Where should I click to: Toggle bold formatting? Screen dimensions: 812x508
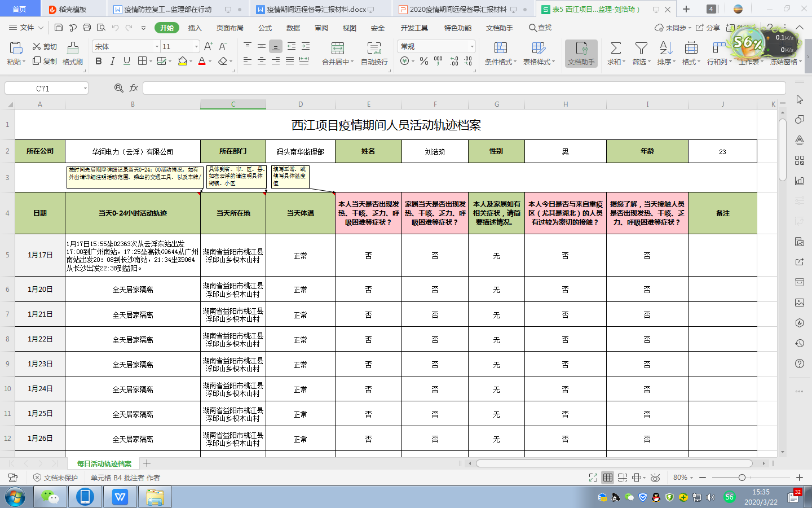pyautogui.click(x=99, y=61)
